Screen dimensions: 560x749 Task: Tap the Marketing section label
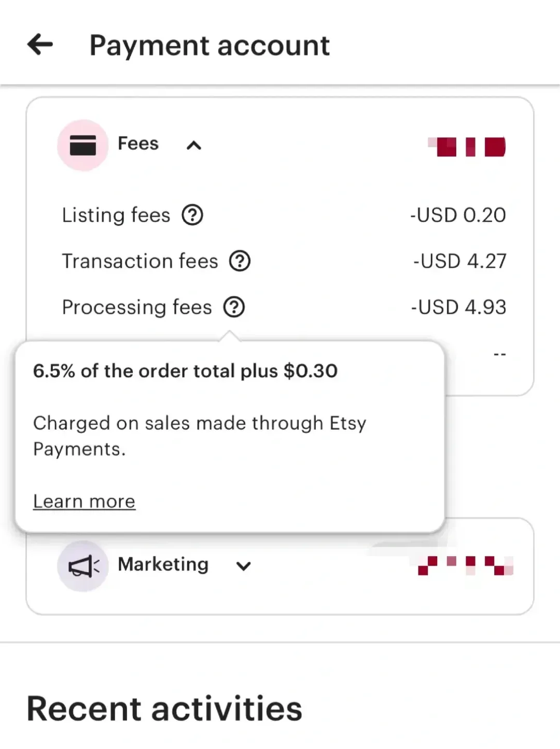click(163, 564)
